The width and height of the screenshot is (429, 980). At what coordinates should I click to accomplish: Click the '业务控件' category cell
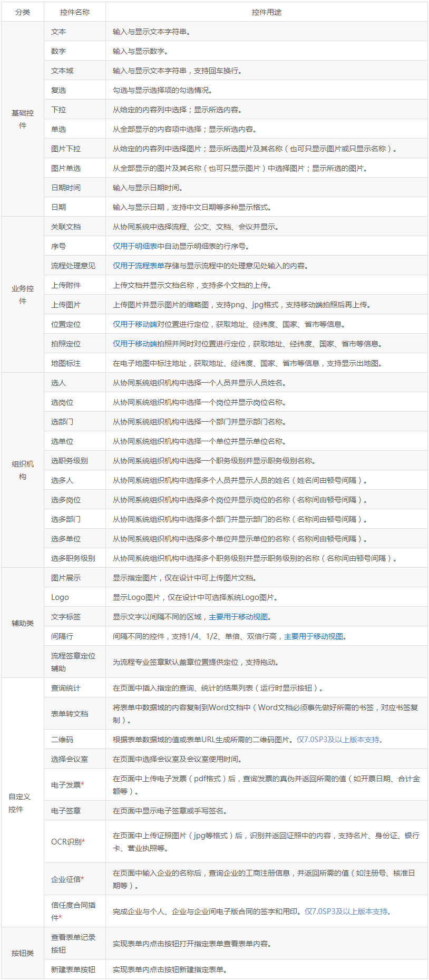point(23,295)
